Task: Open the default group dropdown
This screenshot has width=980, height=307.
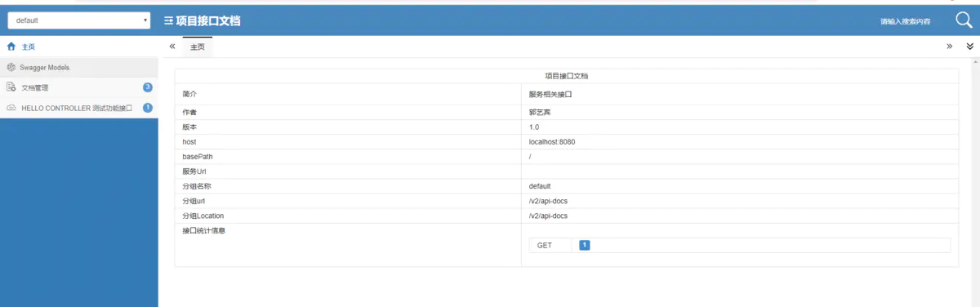Action: (79, 20)
